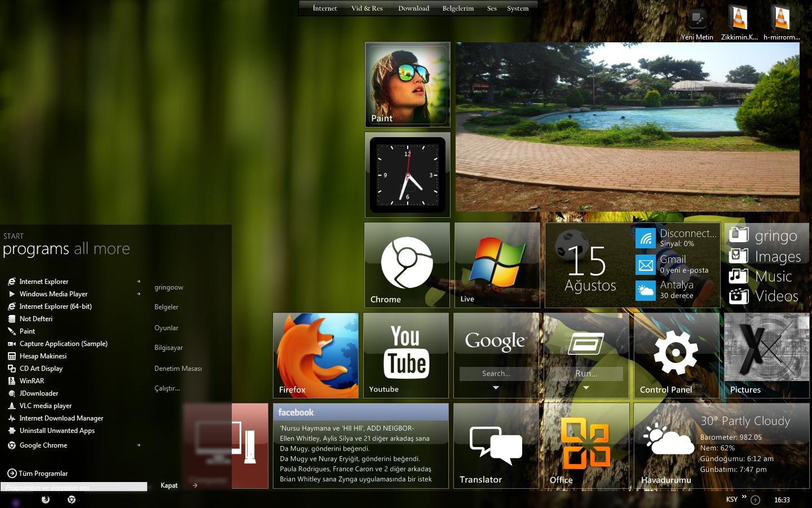Click Tüm Programlar in start menu
This screenshot has height=508, width=812.
click(38, 474)
